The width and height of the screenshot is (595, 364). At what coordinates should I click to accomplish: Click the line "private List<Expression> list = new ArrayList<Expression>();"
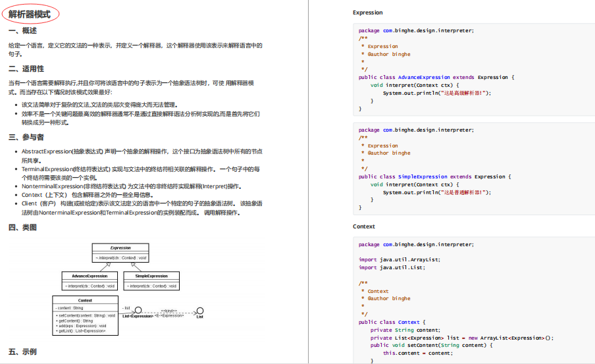pos(462,338)
